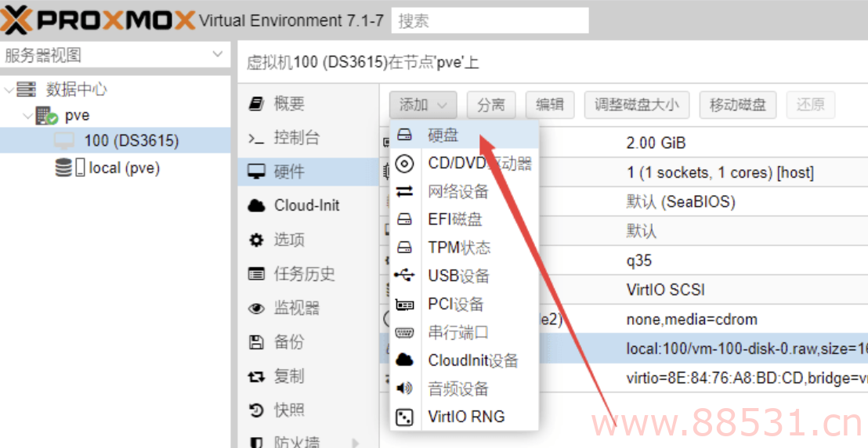Select the vm-100-disk-0.raw disk row

(624, 349)
